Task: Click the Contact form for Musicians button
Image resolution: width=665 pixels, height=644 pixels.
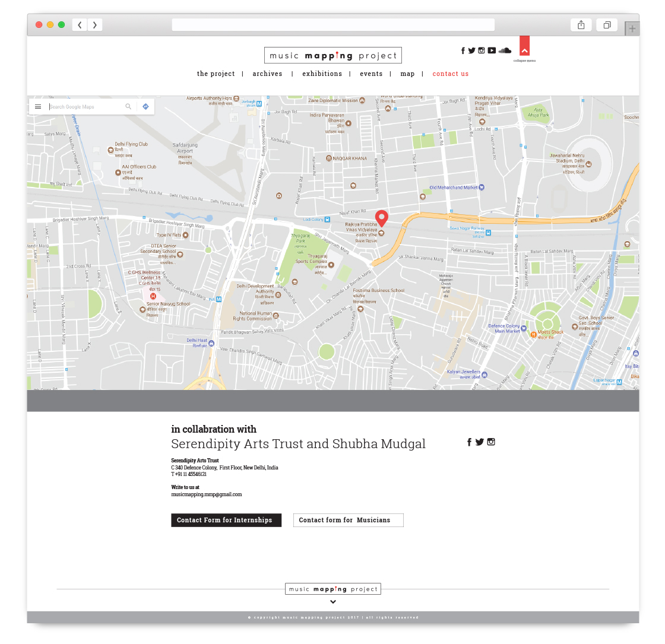Action: 348,520
